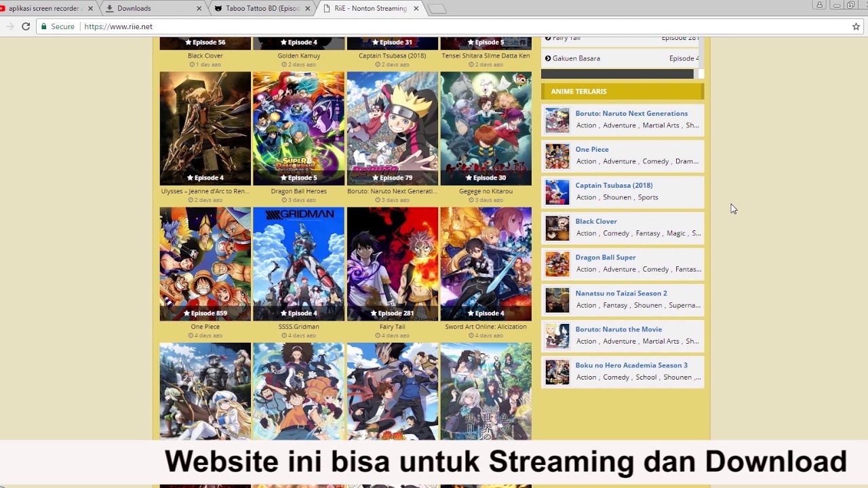The width and height of the screenshot is (868, 488).
Task: Click the Fantasy genre under Nanatsu no Taizai
Action: click(615, 305)
